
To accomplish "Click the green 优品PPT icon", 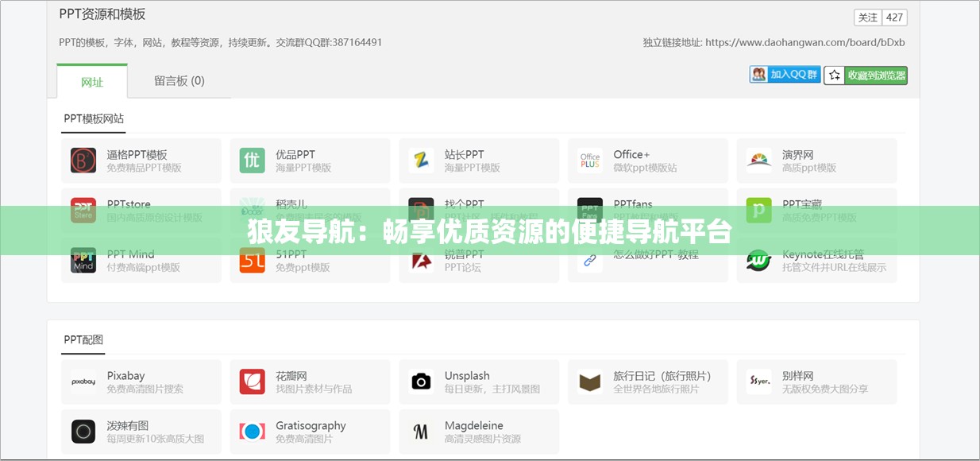I will tap(253, 161).
